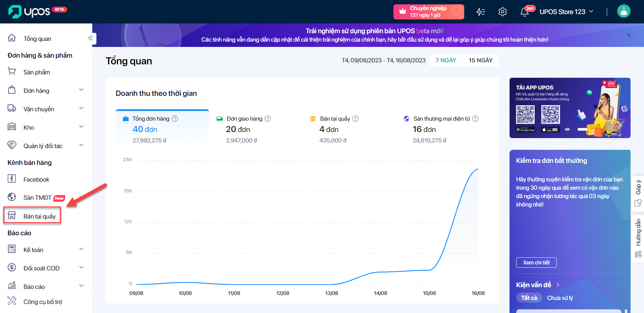Open Bán tại quầy in sidebar
The image size is (644, 313).
click(39, 216)
